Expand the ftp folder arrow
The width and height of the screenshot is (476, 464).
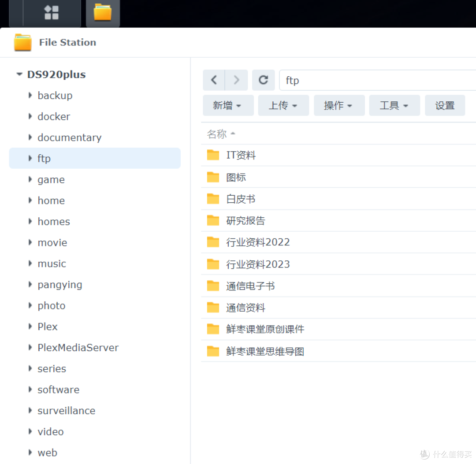(x=30, y=158)
